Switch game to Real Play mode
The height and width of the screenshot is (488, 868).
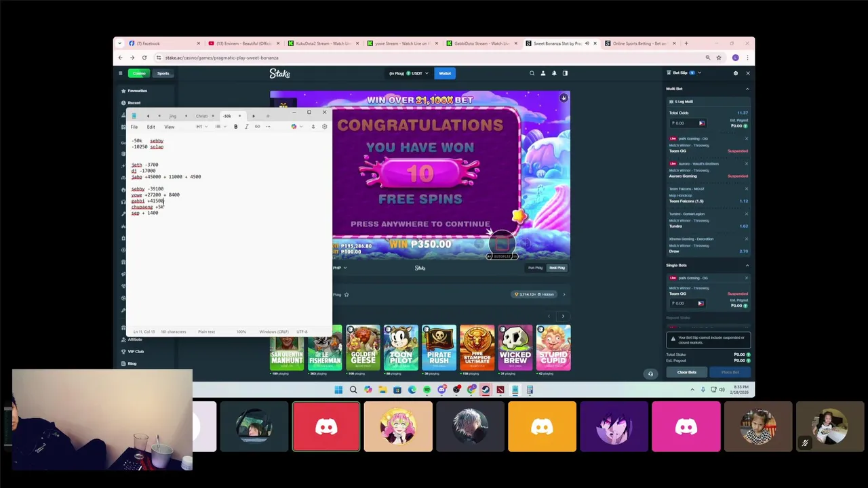click(557, 268)
